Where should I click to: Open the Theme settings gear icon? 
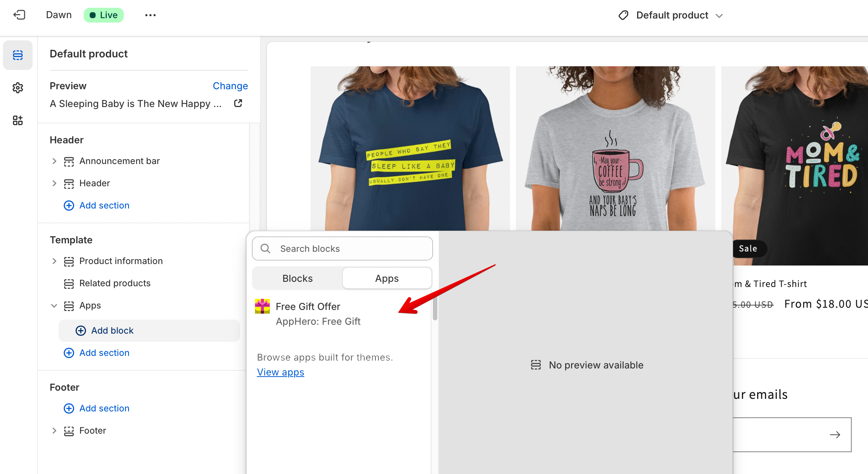pyautogui.click(x=18, y=88)
